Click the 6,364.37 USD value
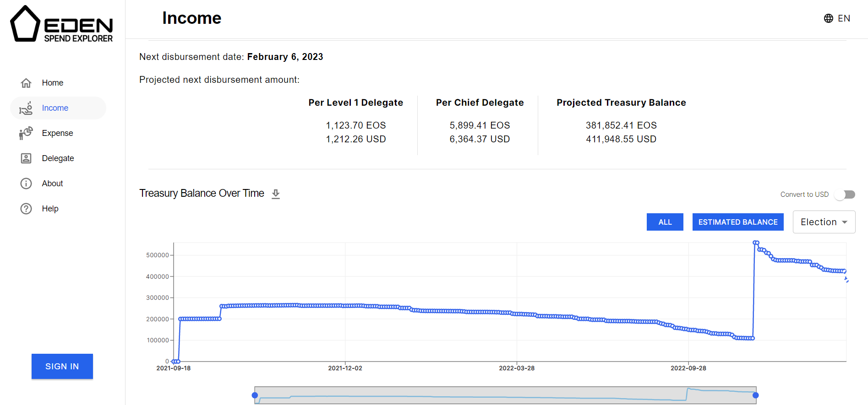The width and height of the screenshot is (868, 405). (480, 139)
